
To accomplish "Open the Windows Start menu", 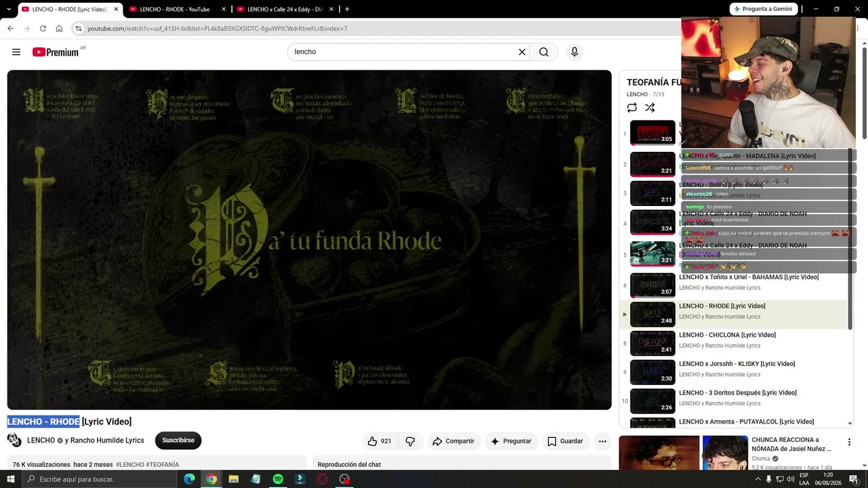I will 10,479.
